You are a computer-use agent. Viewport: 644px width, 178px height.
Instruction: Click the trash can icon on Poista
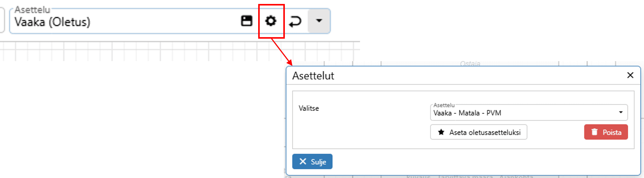pos(594,132)
